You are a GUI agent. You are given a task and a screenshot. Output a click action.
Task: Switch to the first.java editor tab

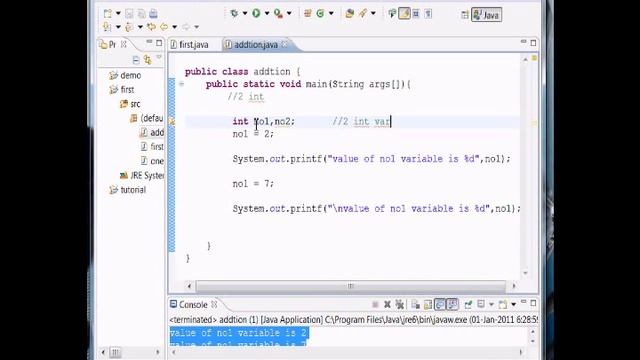coord(190,44)
